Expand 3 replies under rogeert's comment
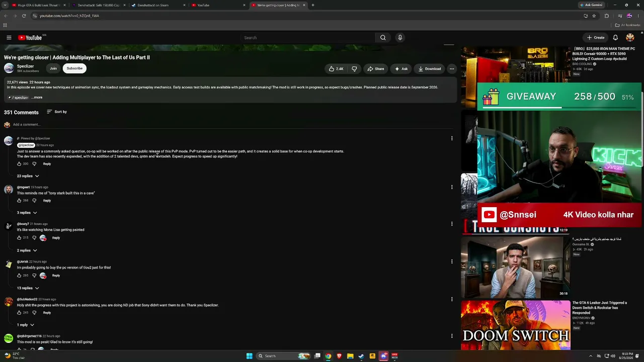The image size is (644, 362). [x=27, y=213]
